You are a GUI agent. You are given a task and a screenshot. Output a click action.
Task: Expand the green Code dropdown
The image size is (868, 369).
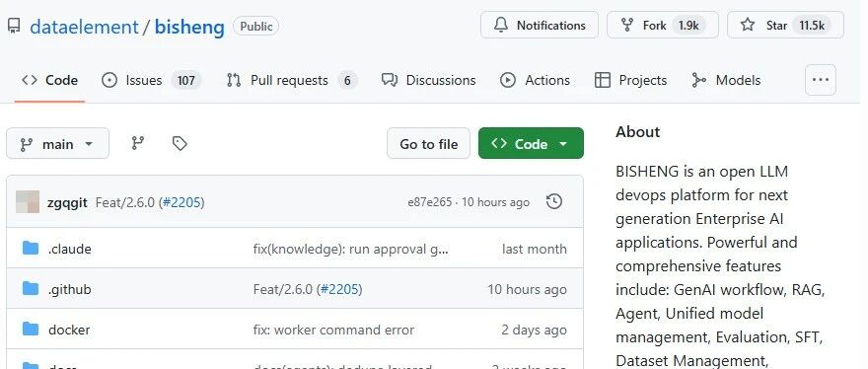pos(531,143)
